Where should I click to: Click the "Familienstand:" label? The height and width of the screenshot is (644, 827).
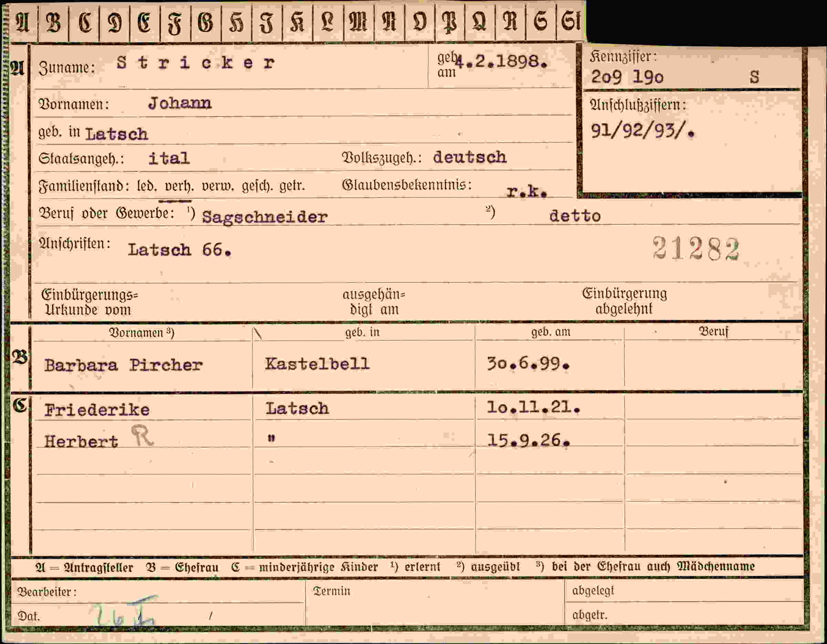[x=84, y=186]
